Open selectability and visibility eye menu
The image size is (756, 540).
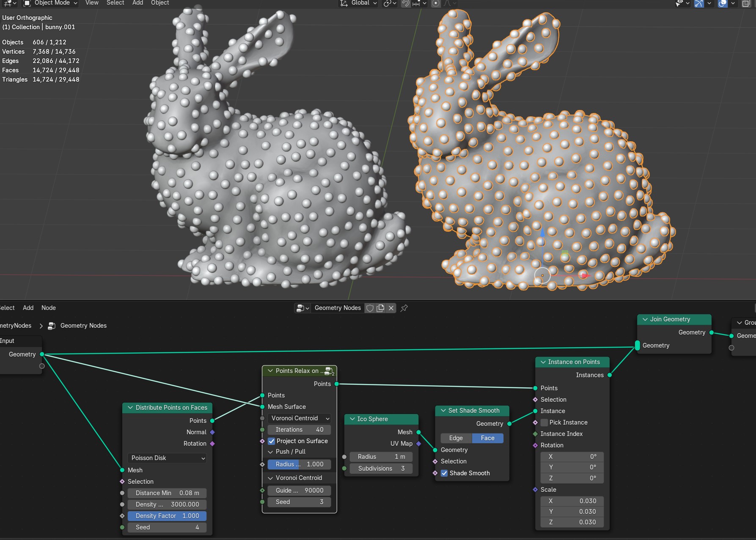click(x=682, y=3)
